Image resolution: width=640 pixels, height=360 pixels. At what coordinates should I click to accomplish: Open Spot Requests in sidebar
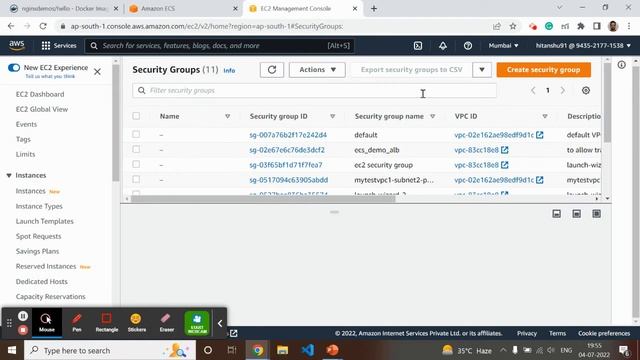click(38, 236)
